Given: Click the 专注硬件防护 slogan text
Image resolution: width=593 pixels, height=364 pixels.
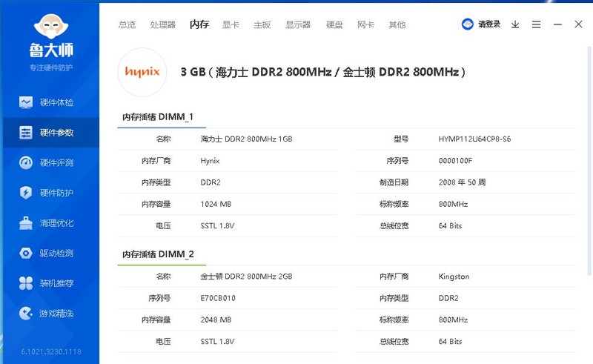Looking at the screenshot, I should (x=51, y=67).
